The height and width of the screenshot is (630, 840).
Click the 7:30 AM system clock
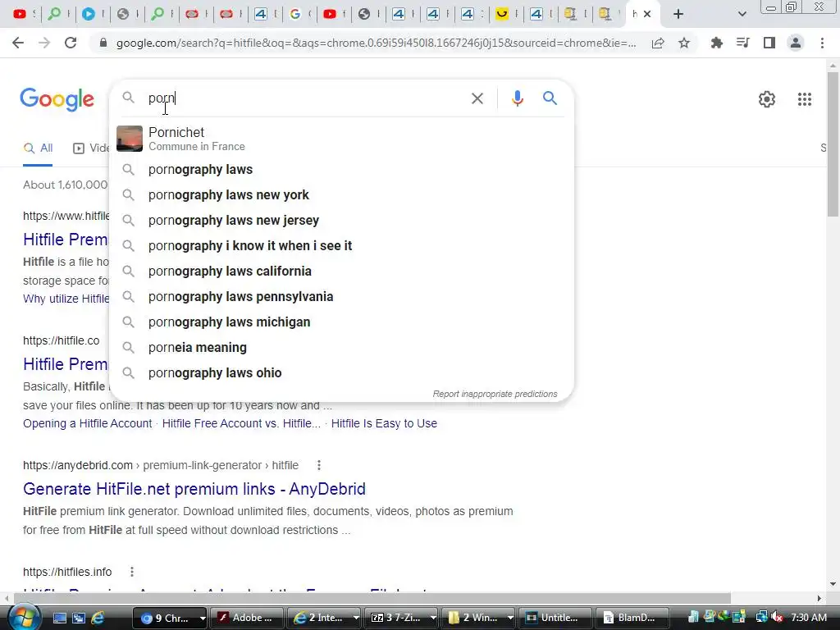(809, 617)
